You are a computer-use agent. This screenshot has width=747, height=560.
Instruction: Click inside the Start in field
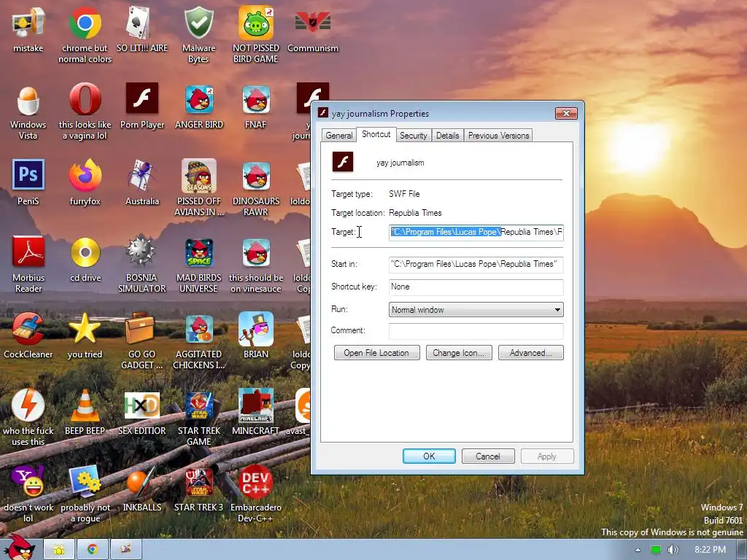coord(476,264)
